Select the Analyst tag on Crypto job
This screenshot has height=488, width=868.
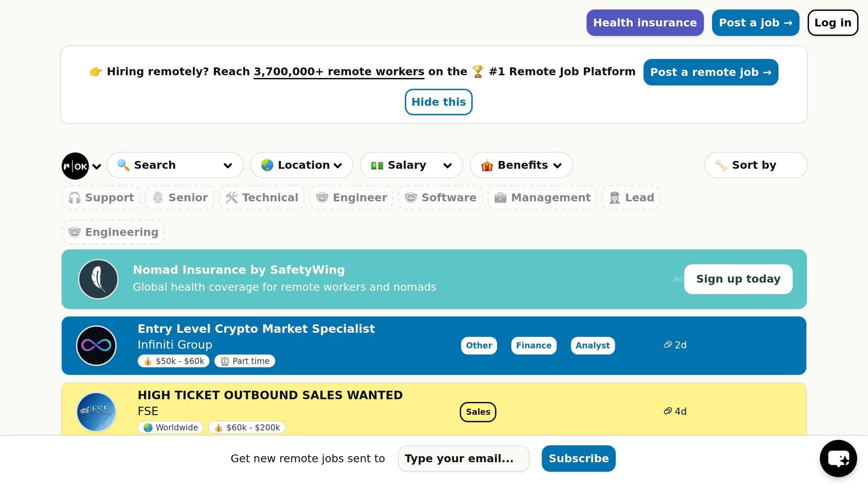coord(593,346)
